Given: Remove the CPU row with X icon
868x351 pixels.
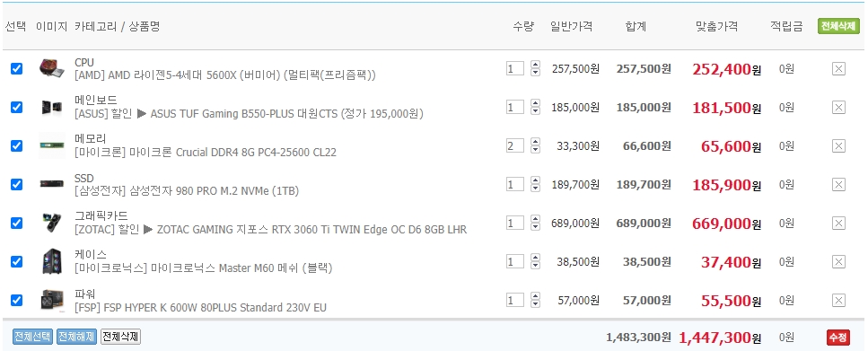Looking at the screenshot, I should click(838, 68).
